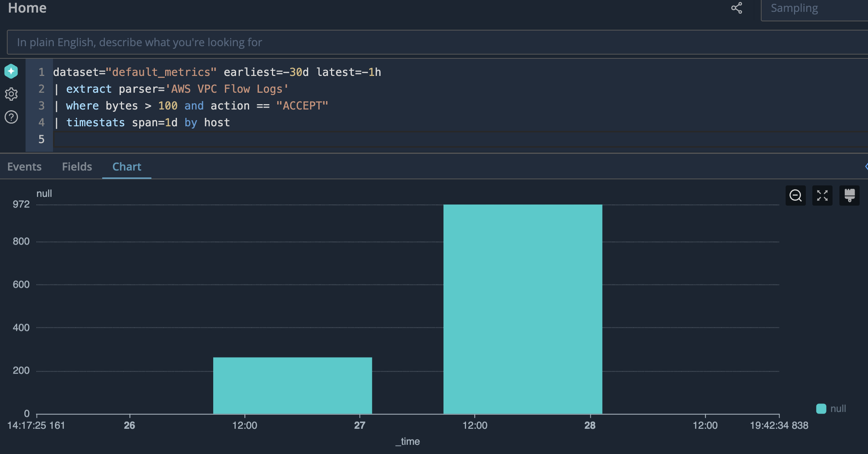The height and width of the screenshot is (454, 868).
Task: Select the Chart tab
Action: tap(127, 167)
